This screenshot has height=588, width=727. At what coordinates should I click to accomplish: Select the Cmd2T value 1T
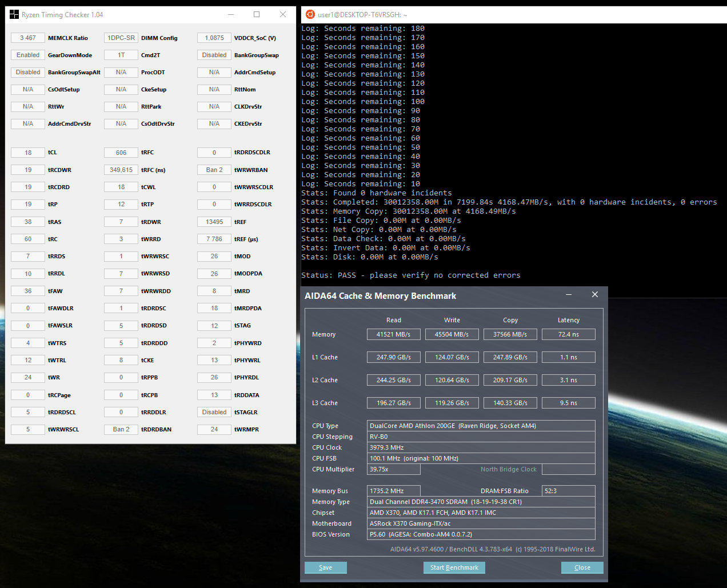[x=121, y=55]
